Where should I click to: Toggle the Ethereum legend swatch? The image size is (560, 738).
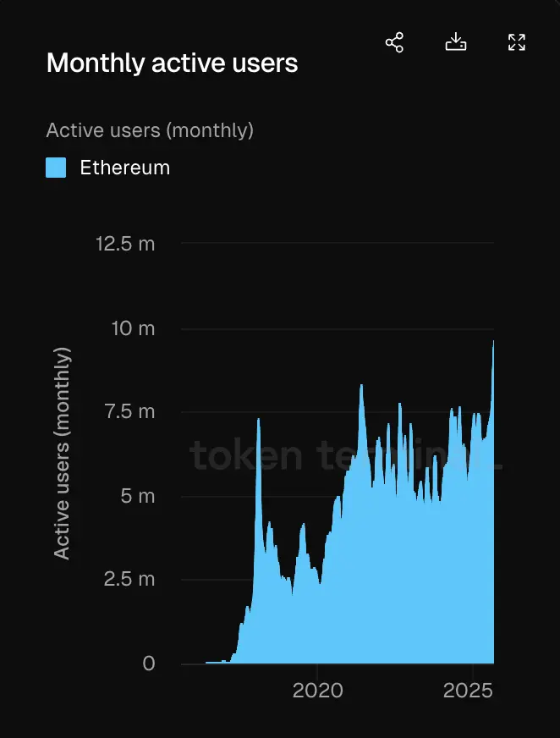(x=56, y=168)
